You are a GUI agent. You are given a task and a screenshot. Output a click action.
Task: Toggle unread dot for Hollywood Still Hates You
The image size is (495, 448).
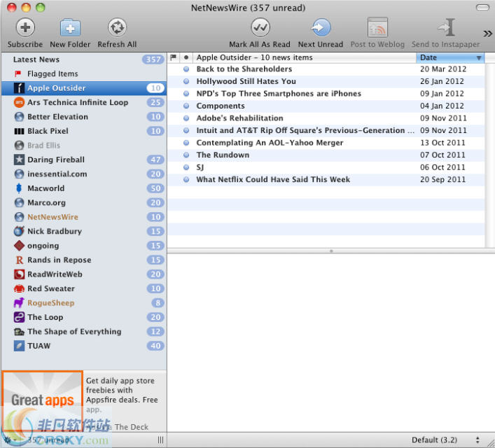[x=186, y=81]
